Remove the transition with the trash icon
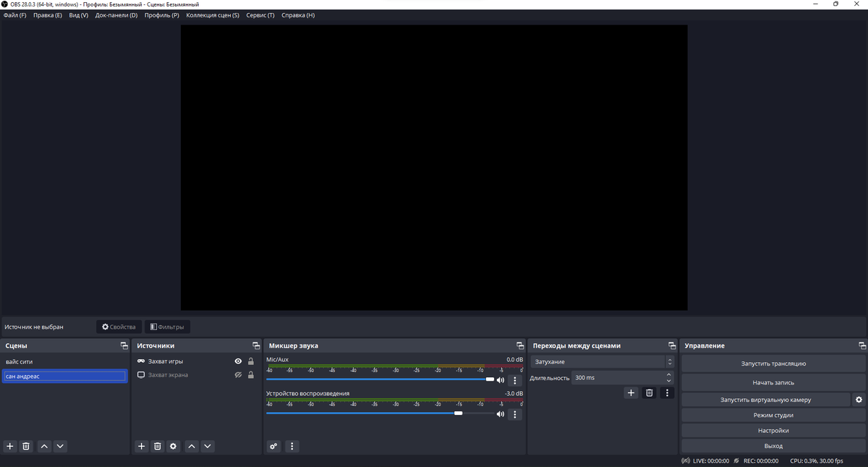 click(650, 392)
